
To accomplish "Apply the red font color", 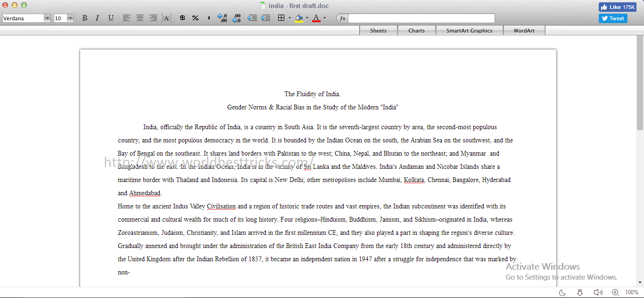I will (x=316, y=18).
